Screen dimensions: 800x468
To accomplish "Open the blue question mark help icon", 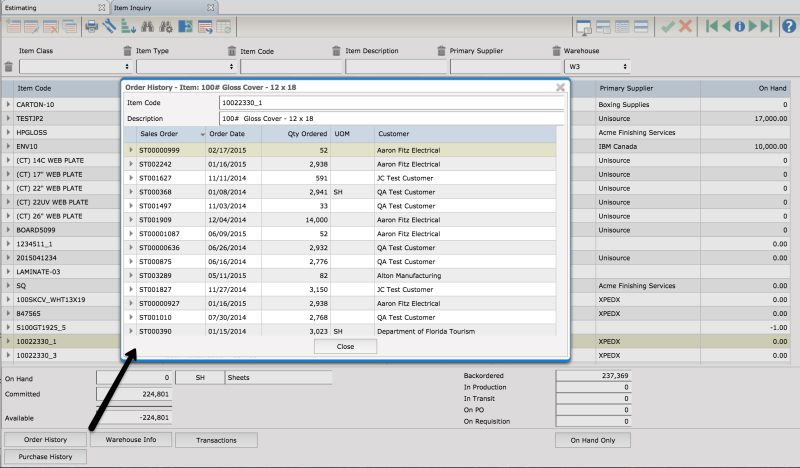I will tap(789, 26).
